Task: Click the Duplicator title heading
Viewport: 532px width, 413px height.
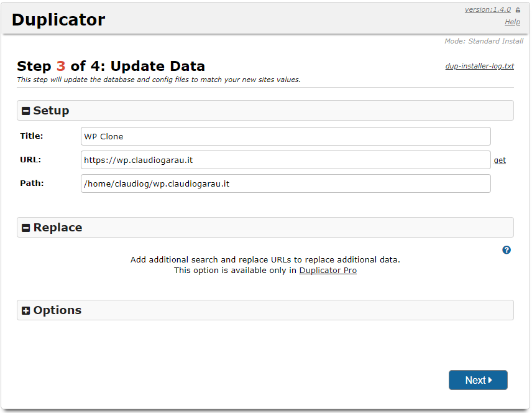Action: click(x=58, y=20)
